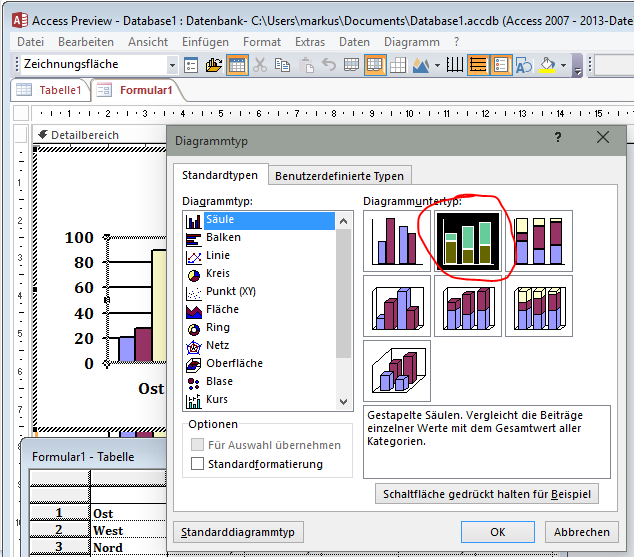Click the Import File toolbar icon
Viewport: 634px width, 557px height.
click(214, 65)
